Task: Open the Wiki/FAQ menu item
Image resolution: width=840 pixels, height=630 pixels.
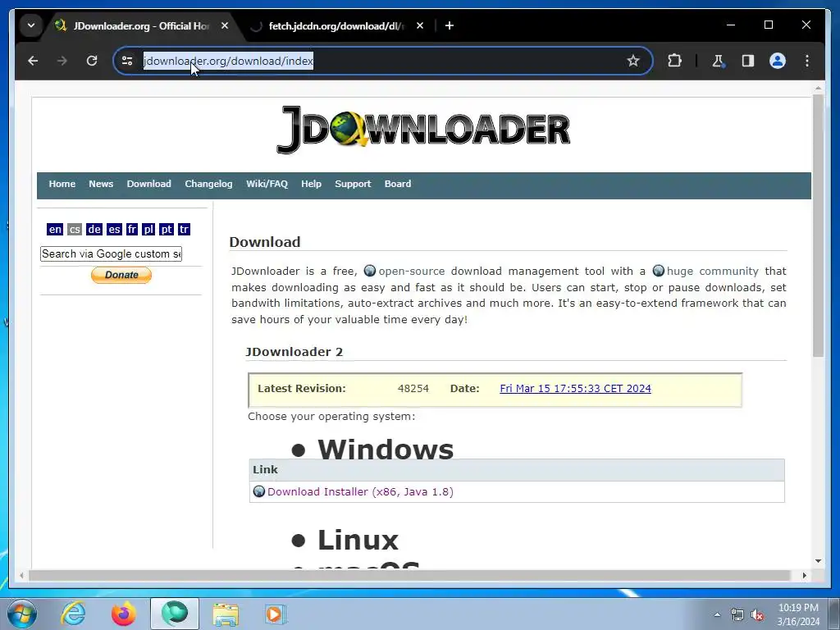Action: pyautogui.click(x=267, y=184)
